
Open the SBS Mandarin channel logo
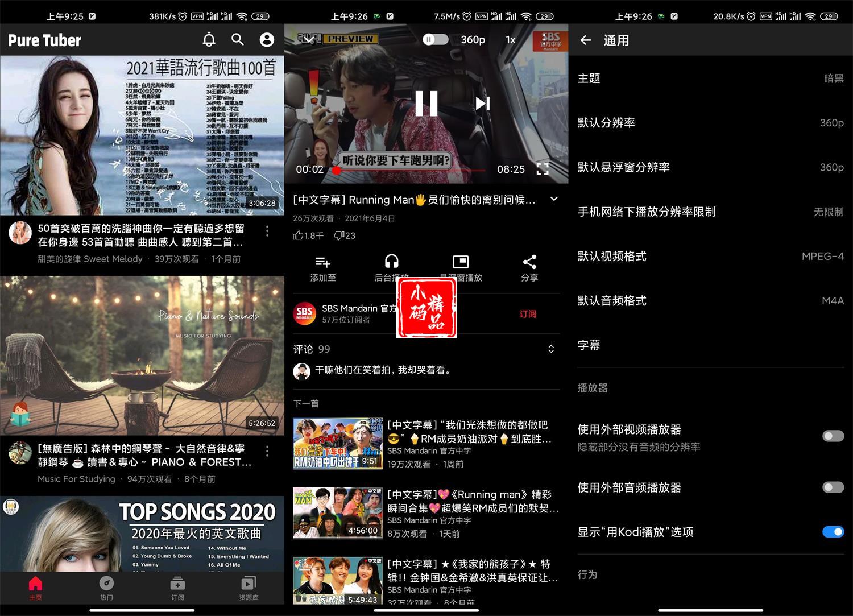click(305, 313)
